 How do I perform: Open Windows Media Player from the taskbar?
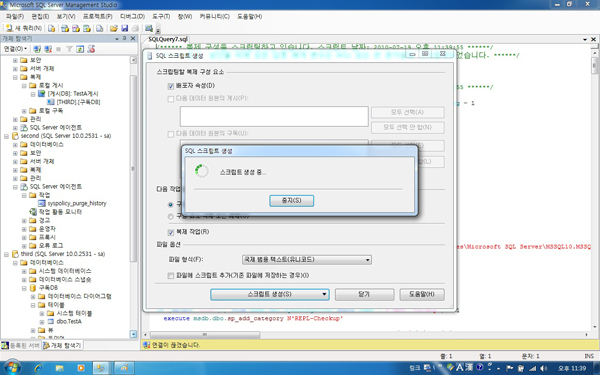(x=81, y=368)
